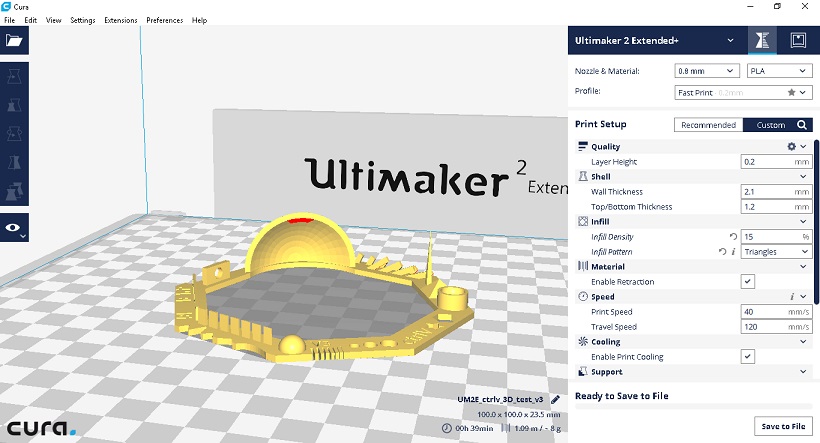Select the Scale tool in left toolbar

coord(14,105)
